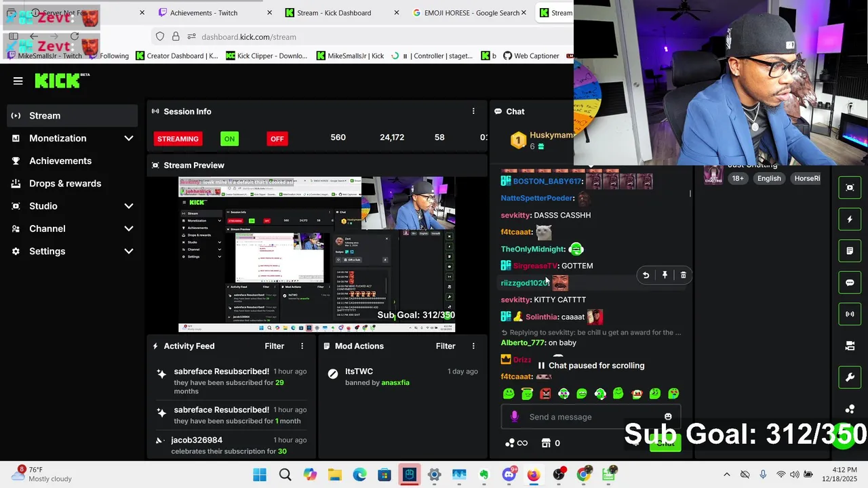Toggle the broadcast signal panel icon
Image resolution: width=868 pixels, height=488 pixels.
(850, 314)
